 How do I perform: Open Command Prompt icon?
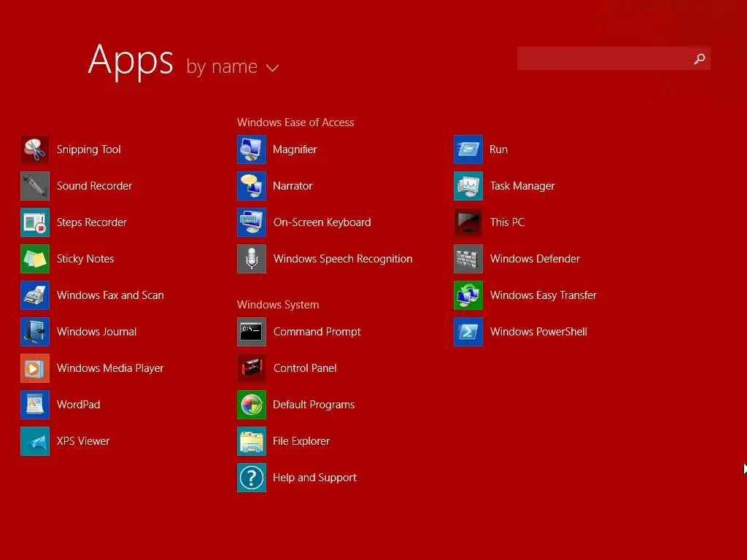coord(252,332)
